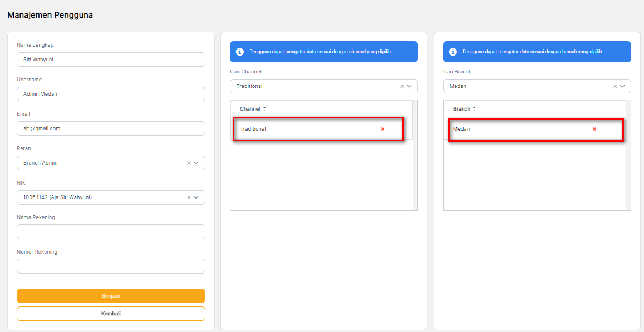This screenshot has height=332, width=644.
Task: Remove the Traditional channel with red x
Action: 382,129
